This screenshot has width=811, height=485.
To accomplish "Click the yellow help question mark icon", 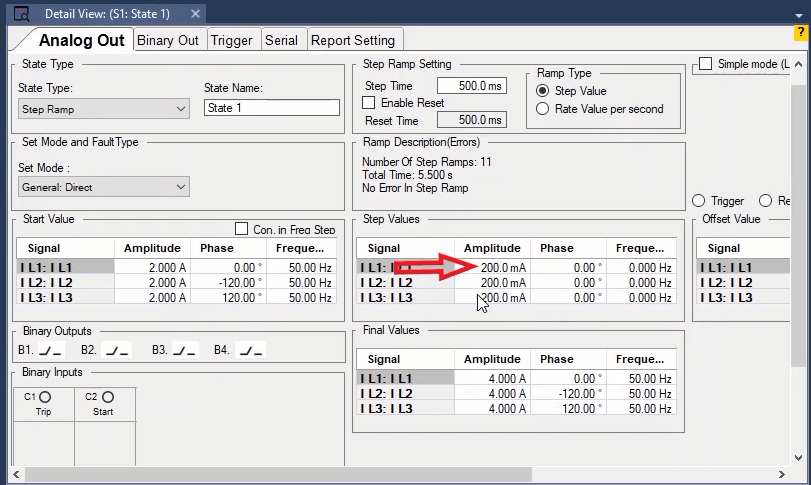I will (x=801, y=33).
